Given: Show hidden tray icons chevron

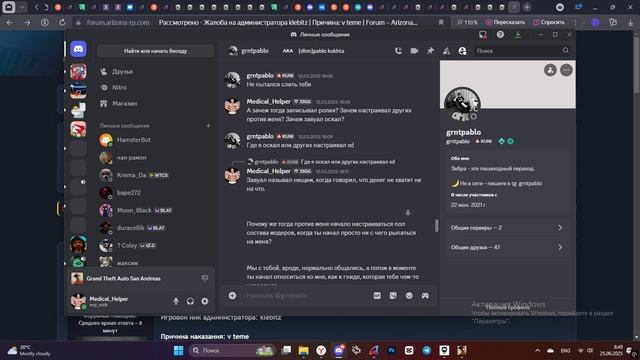Looking at the screenshot, I should tap(537, 350).
